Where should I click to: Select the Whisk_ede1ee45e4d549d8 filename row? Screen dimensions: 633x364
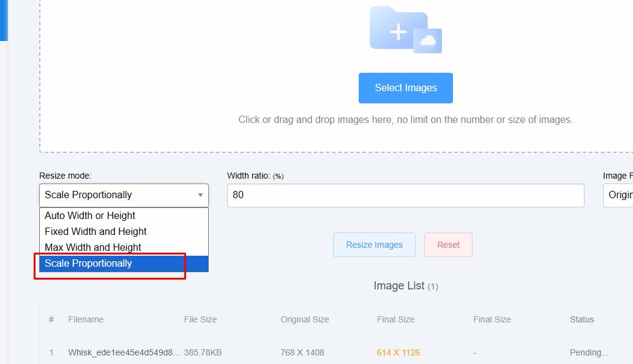point(124,353)
